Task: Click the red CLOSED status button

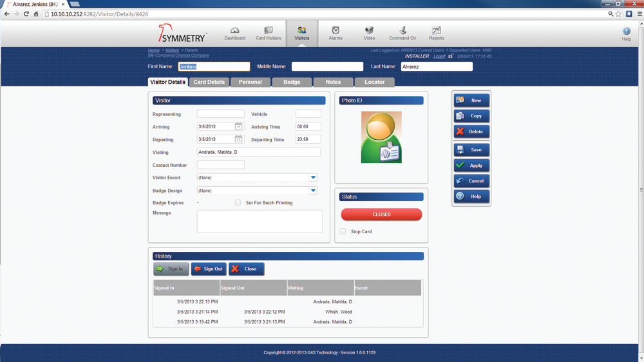Action: 381,214
